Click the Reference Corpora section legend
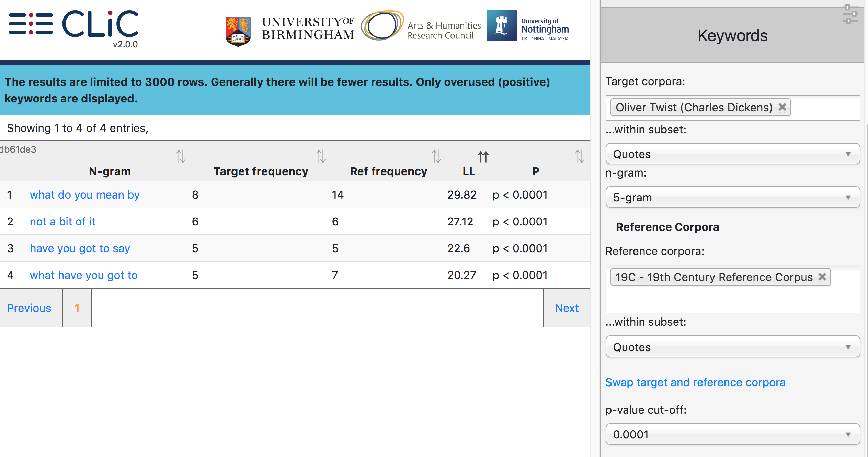This screenshot has height=457, width=868. pyautogui.click(x=667, y=227)
